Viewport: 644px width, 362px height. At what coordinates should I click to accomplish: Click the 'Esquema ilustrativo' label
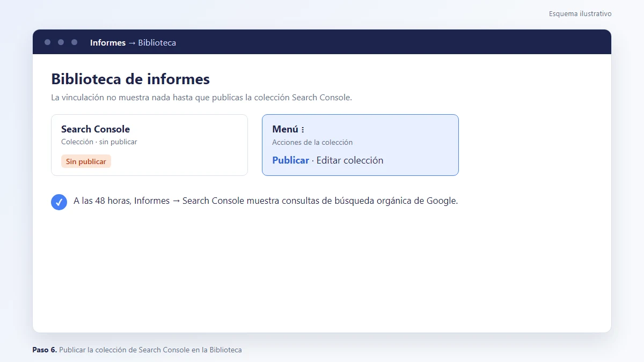pos(580,14)
